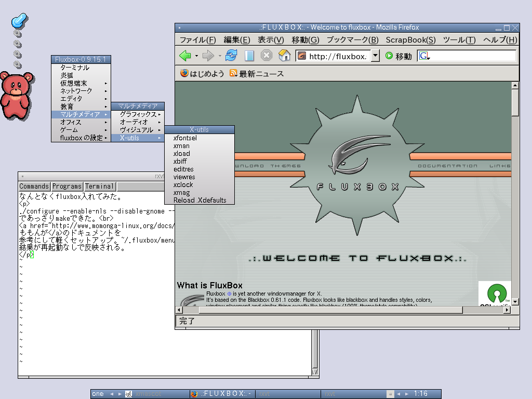Open the ScrapBook(S) menu
Screen dimensions: 532x399
[410, 40]
